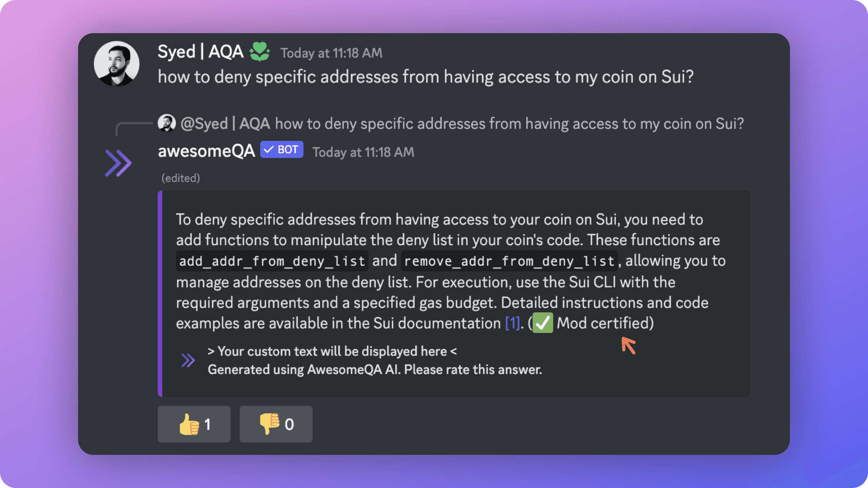Toggle the thumbs down reaction
The height and width of the screenshot is (488, 868).
[276, 424]
